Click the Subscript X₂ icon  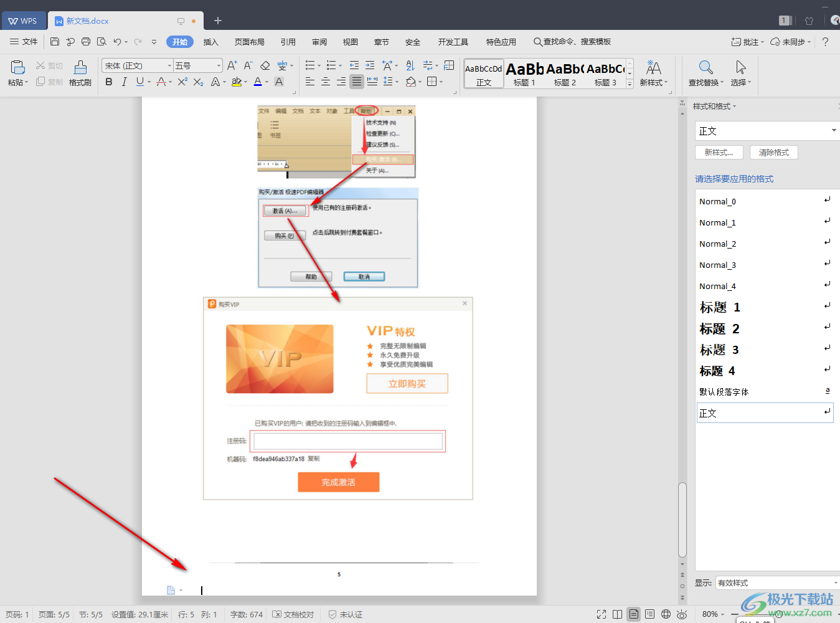pos(198,82)
